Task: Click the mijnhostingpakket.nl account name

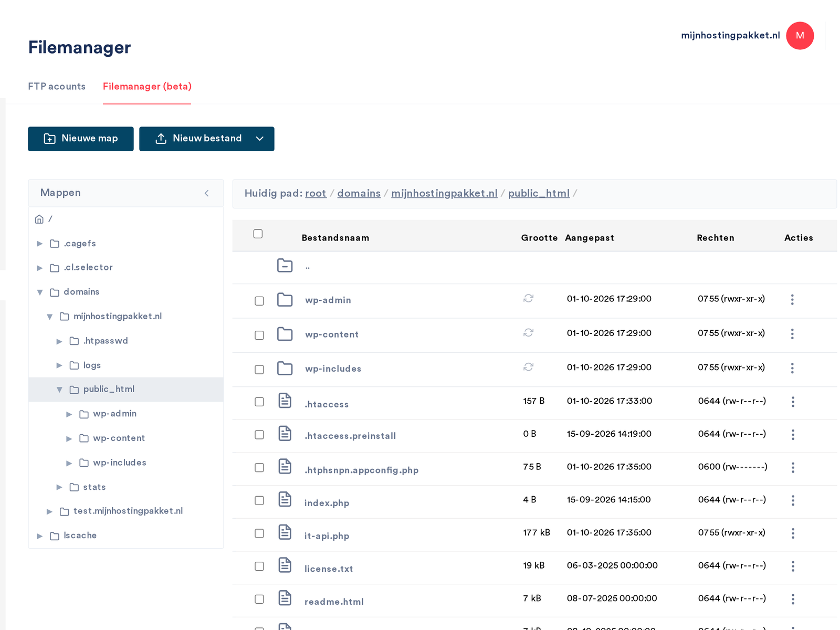Action: (730, 35)
